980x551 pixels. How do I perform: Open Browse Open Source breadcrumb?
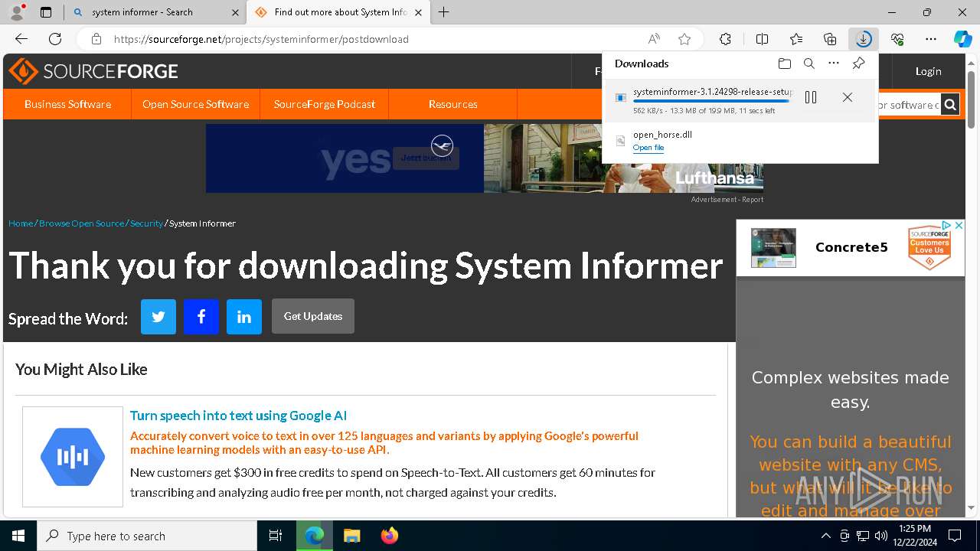[x=81, y=223]
